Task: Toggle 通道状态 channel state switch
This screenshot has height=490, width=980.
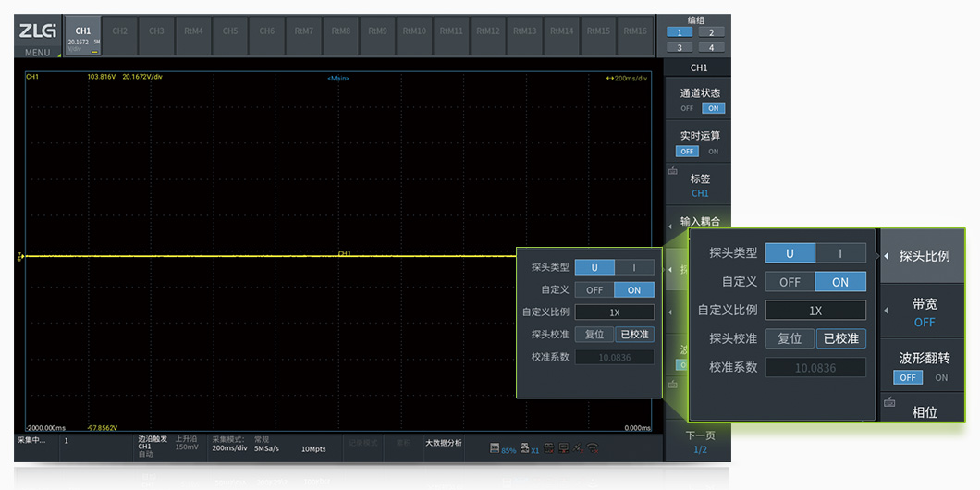Action: point(699,108)
